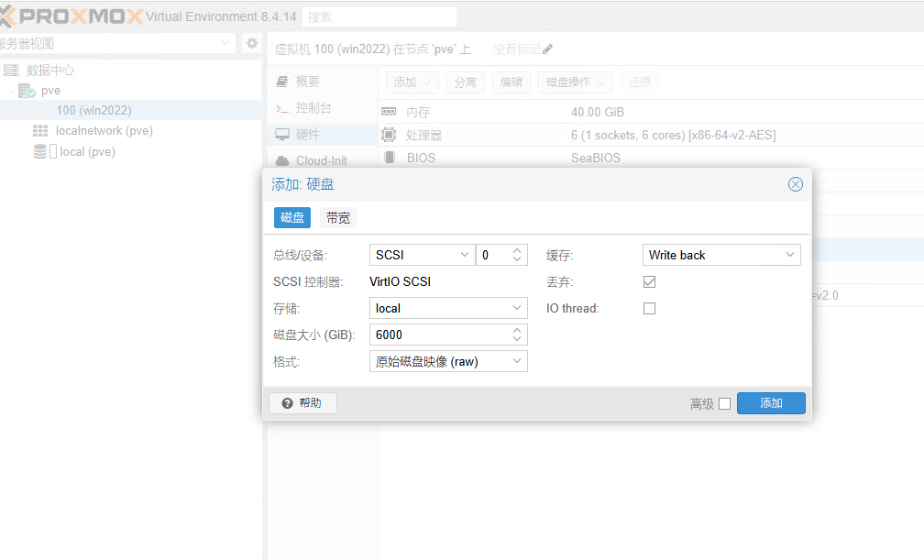The width and height of the screenshot is (924, 560).
Task: Click the pencil icon to edit tags
Action: [548, 49]
